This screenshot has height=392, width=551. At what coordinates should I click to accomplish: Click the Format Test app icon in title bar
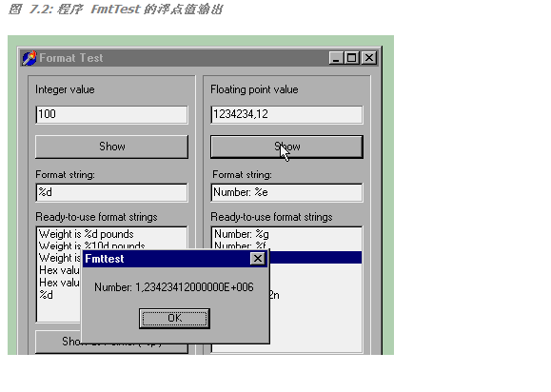pyautogui.click(x=30, y=58)
